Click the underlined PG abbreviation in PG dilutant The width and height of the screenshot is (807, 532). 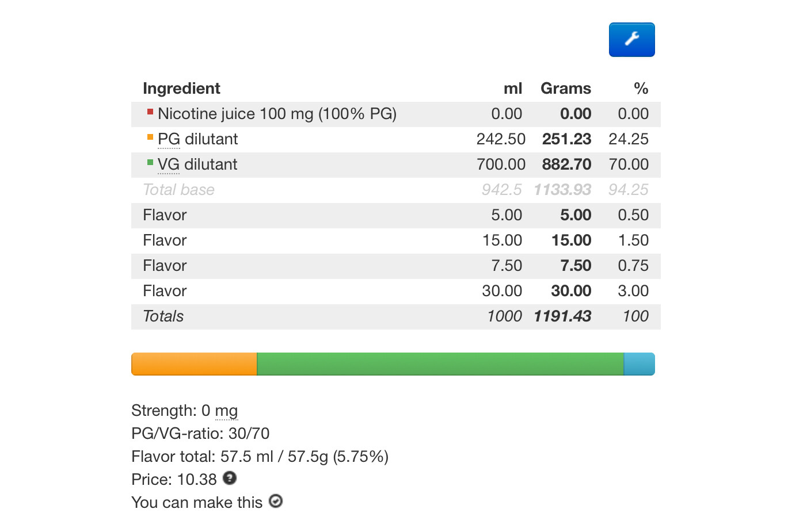[x=169, y=139]
